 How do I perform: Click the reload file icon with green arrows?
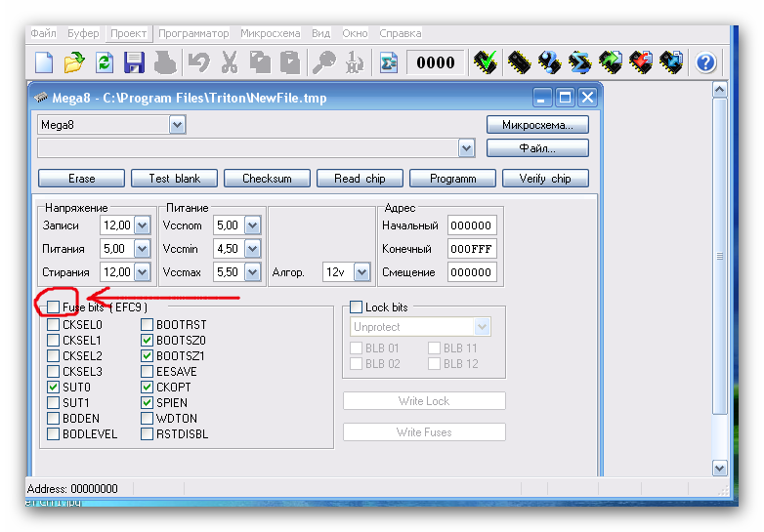[105, 62]
